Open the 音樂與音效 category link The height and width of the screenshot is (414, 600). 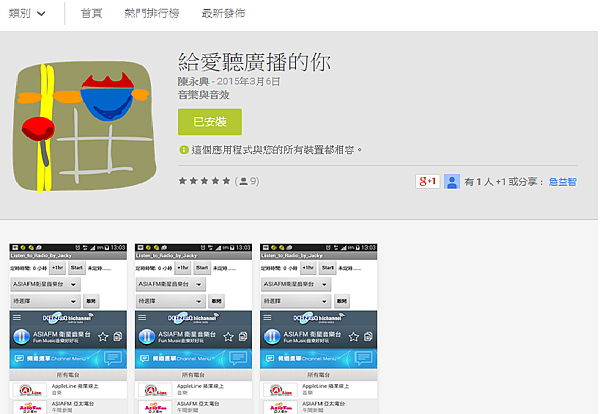(x=204, y=95)
